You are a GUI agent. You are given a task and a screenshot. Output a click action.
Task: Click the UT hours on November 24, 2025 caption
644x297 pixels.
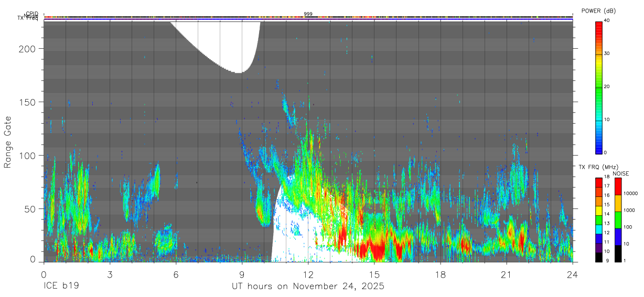click(x=308, y=287)
